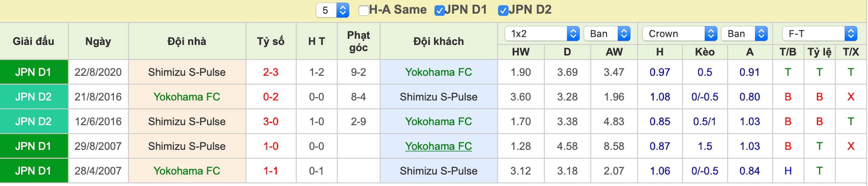Open the Ban dropdown beside 1x2

coord(607,34)
